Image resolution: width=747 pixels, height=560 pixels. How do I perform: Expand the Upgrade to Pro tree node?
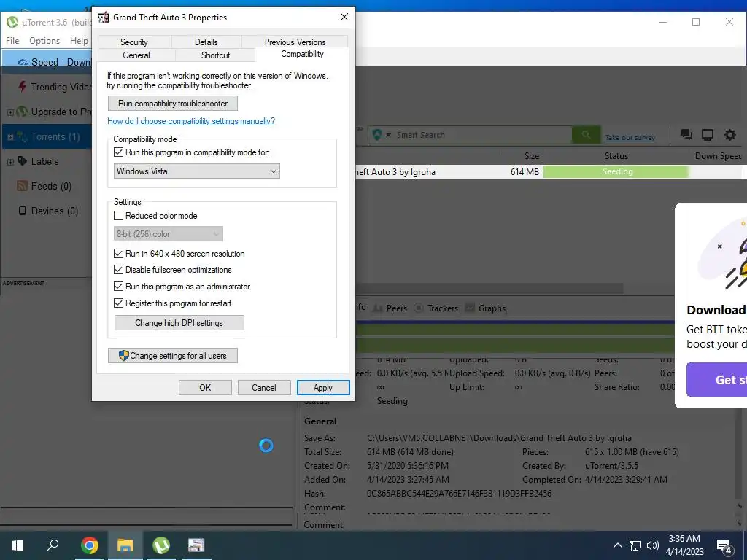click(10, 112)
